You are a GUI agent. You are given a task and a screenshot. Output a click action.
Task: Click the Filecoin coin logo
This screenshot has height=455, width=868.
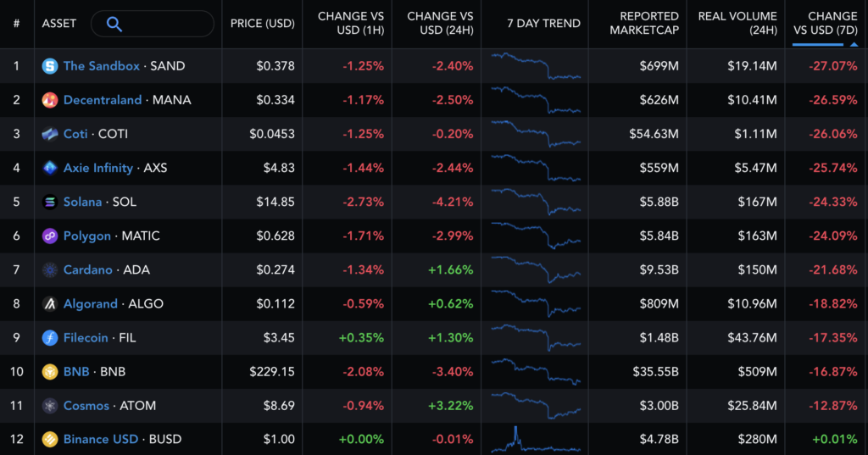coord(50,338)
